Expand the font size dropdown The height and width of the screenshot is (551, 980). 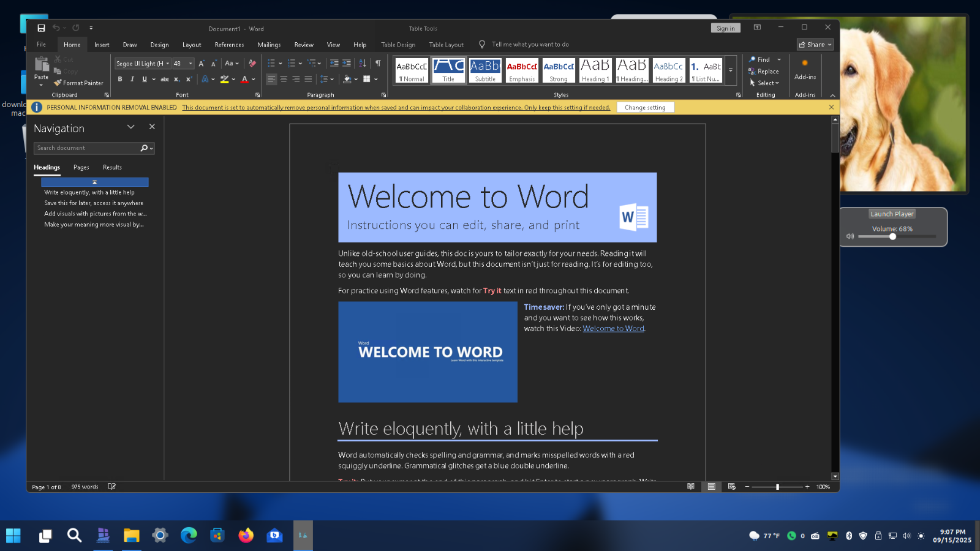click(190, 64)
